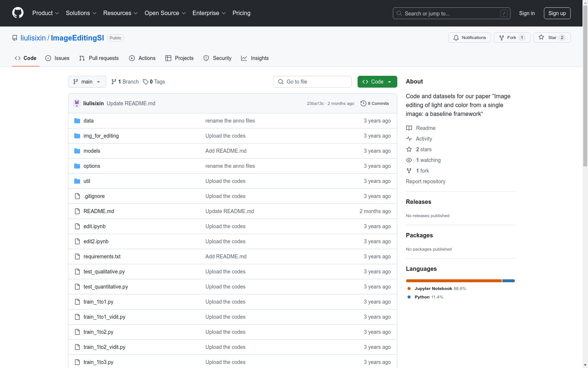The image size is (588, 368).
Task: Open the options folder
Action: point(92,166)
